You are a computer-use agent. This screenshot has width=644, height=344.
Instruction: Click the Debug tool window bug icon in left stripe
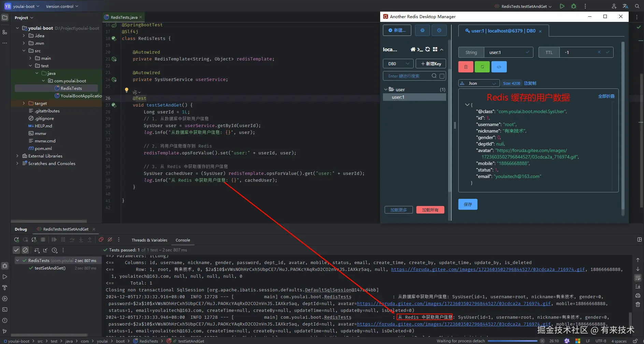coord(5,266)
